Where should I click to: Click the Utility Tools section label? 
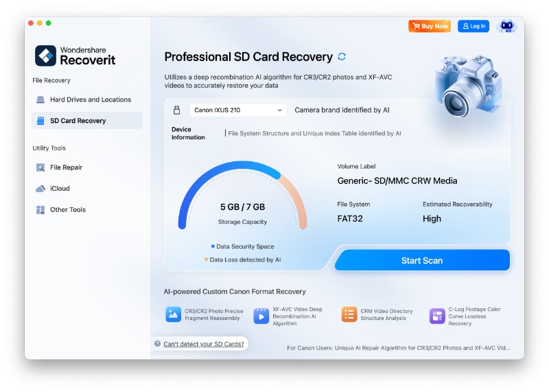[49, 148]
